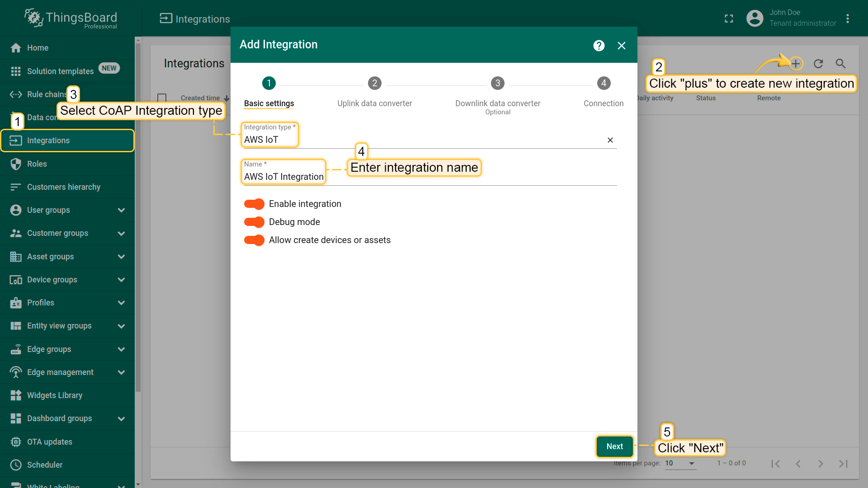Open the search magnifier icon

point(840,64)
